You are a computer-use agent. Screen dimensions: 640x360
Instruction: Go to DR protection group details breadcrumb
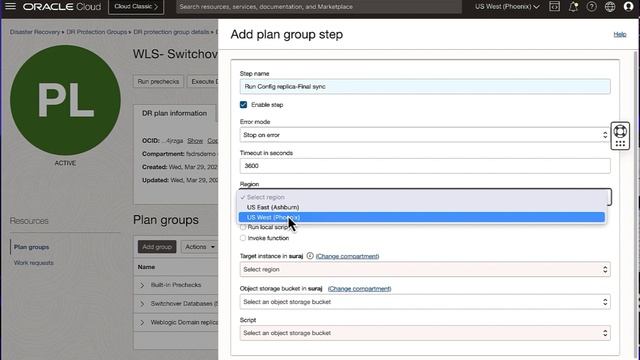point(171,32)
